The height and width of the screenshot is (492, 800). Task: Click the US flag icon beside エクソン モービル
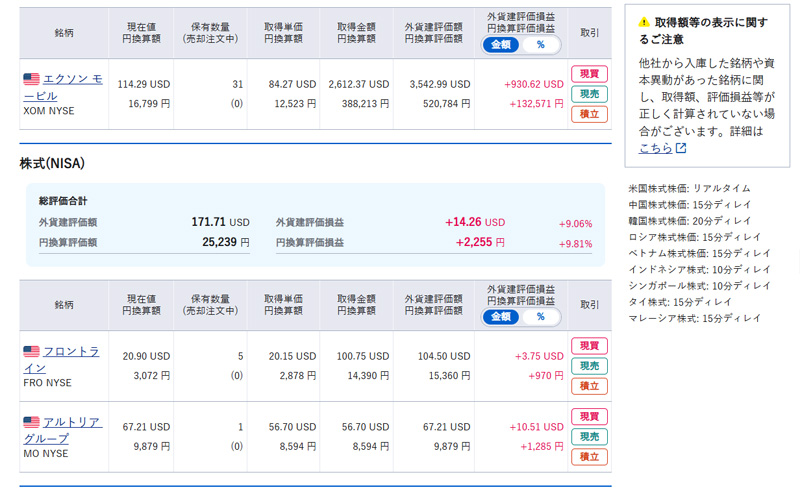[x=31, y=79]
